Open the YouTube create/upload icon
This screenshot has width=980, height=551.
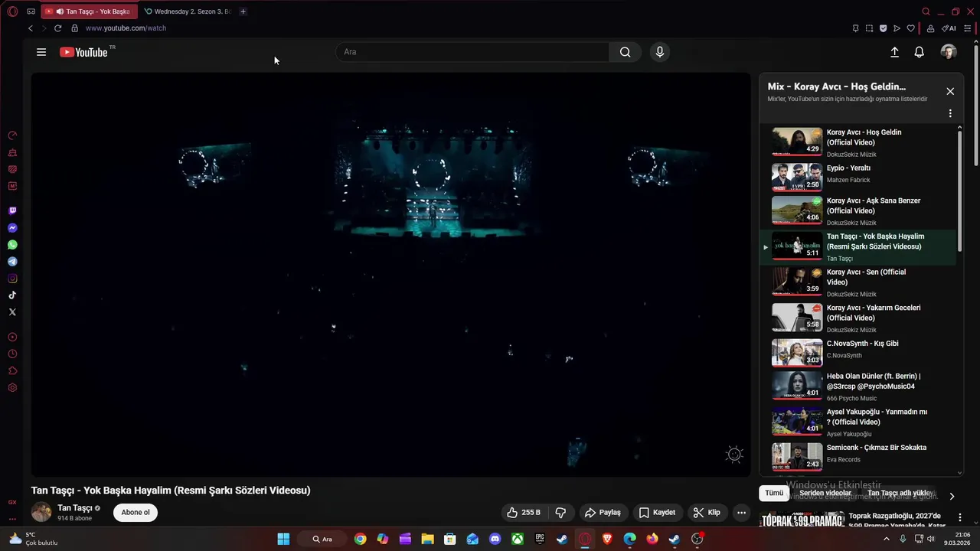click(x=894, y=52)
